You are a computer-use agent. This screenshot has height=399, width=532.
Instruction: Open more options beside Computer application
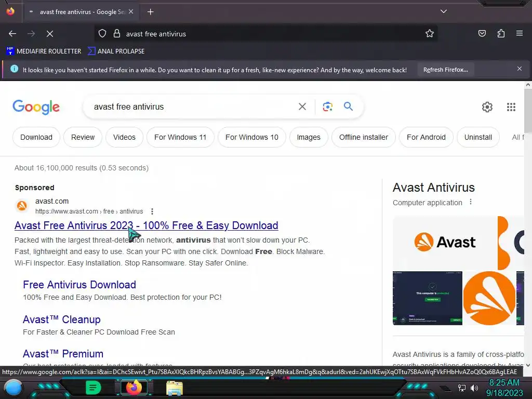tap(471, 202)
